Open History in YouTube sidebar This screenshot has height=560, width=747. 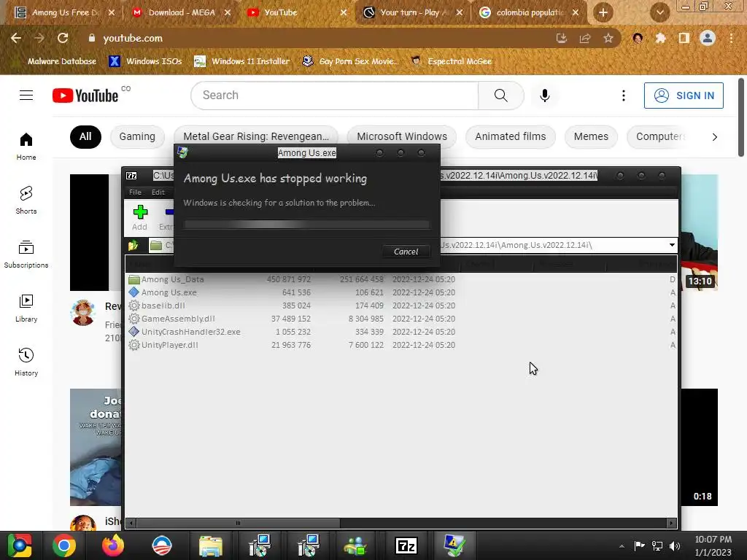pyautogui.click(x=26, y=362)
